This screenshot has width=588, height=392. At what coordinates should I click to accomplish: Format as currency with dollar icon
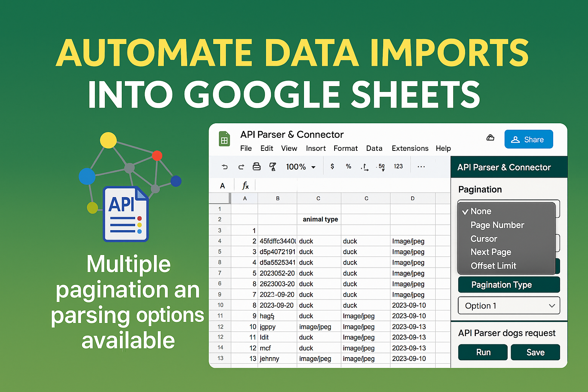click(x=332, y=167)
